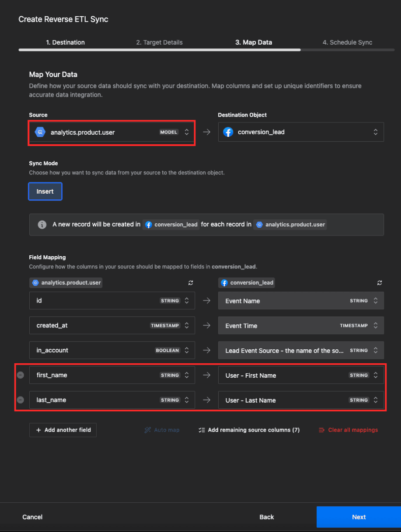Click the Clear all mappings icon
Screen dimensions: 401x532
322,430
